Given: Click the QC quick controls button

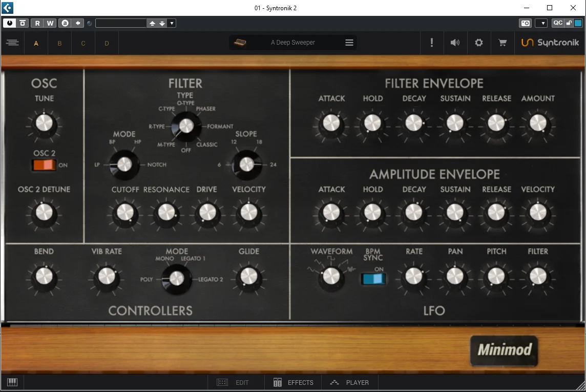Looking at the screenshot, I should point(558,23).
